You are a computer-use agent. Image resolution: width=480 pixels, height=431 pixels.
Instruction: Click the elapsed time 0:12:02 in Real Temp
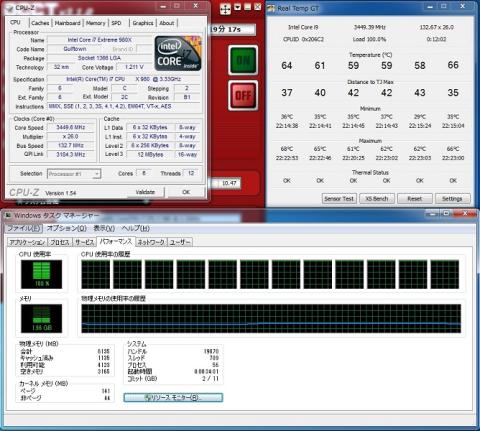(x=436, y=39)
